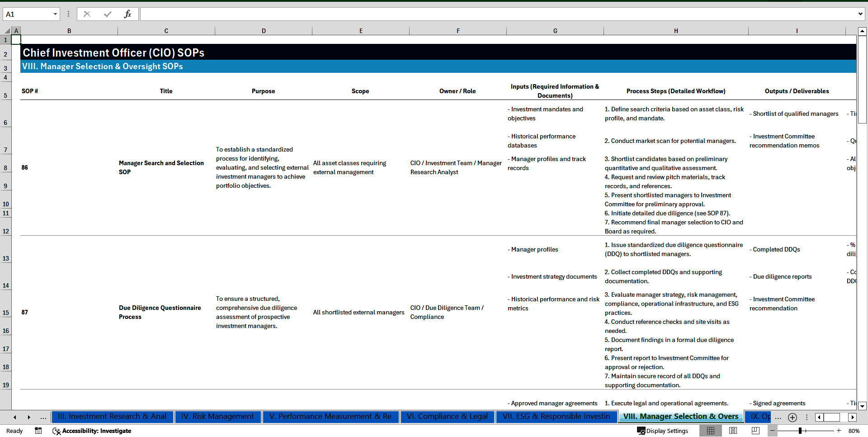Click the 80% zoom level label
Viewport: 868px width, 437px height.
(x=854, y=431)
